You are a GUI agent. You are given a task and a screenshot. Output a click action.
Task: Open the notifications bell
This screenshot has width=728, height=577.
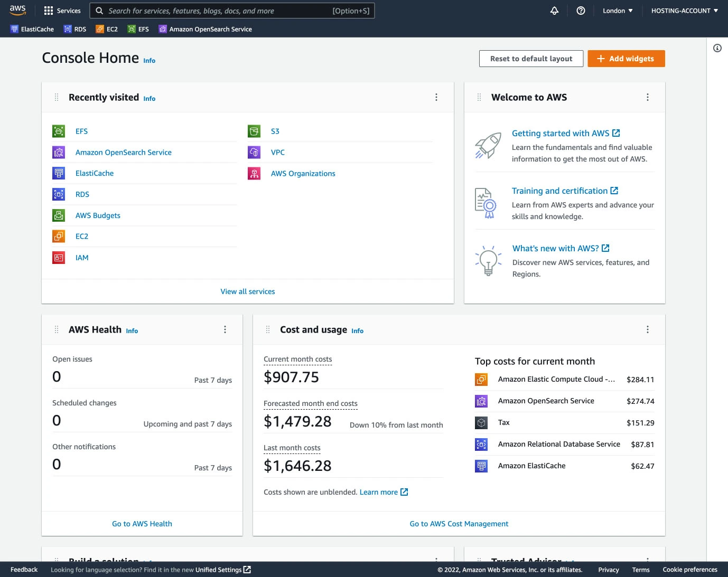(554, 11)
